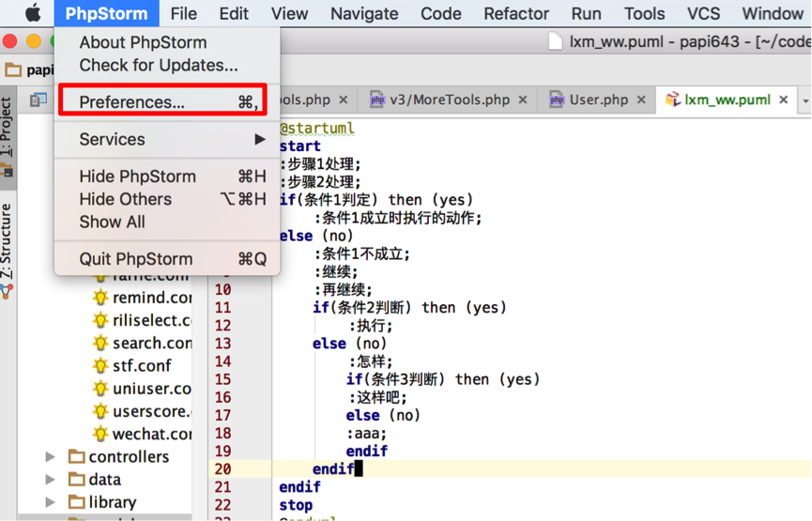812x521 pixels.
Task: Expand the data folder
Action: click(x=51, y=480)
